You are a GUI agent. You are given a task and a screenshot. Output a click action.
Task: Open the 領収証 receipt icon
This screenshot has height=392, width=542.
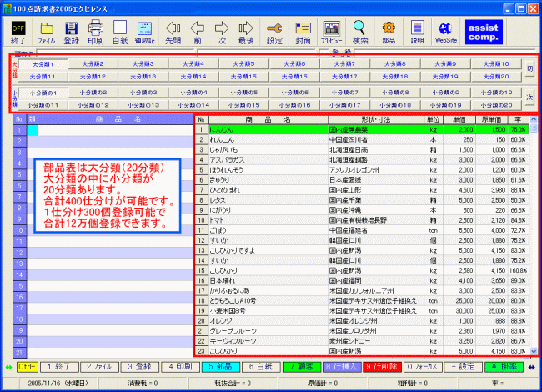(144, 33)
